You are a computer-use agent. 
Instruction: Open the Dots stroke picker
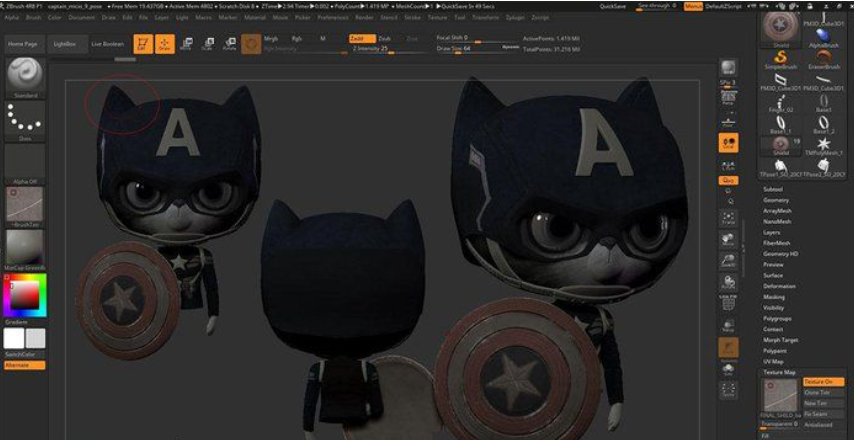point(25,121)
